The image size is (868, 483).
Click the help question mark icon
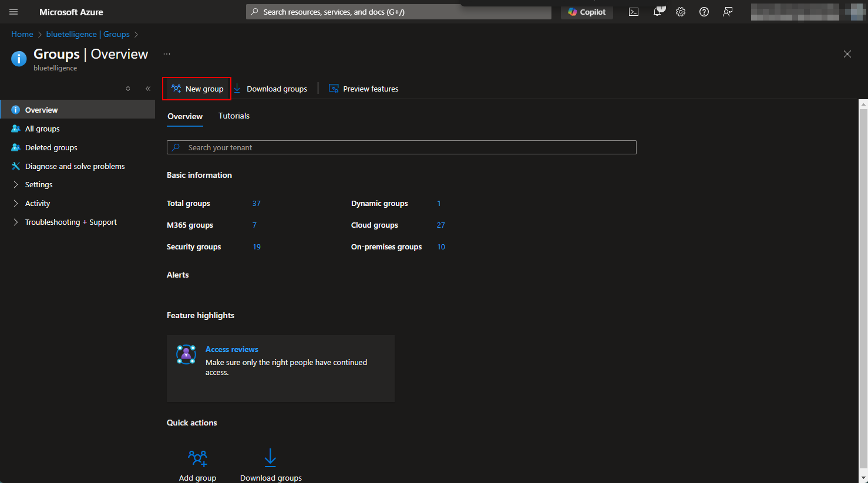704,12
